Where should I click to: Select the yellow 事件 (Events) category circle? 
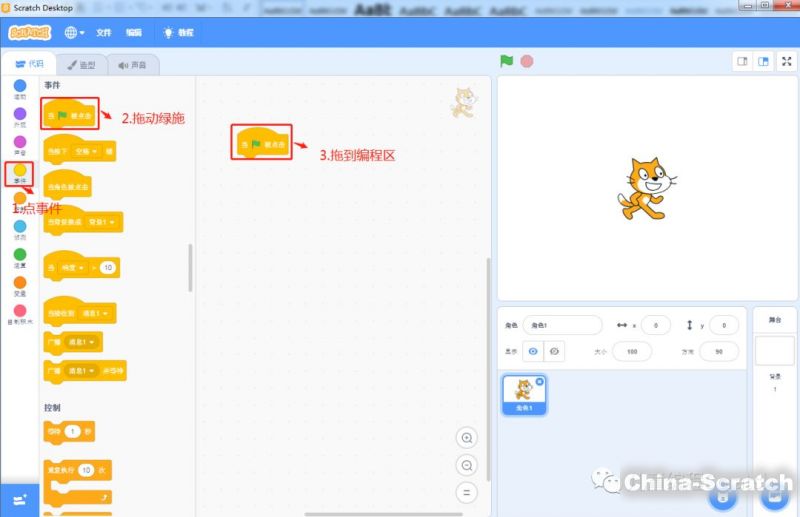coord(19,170)
